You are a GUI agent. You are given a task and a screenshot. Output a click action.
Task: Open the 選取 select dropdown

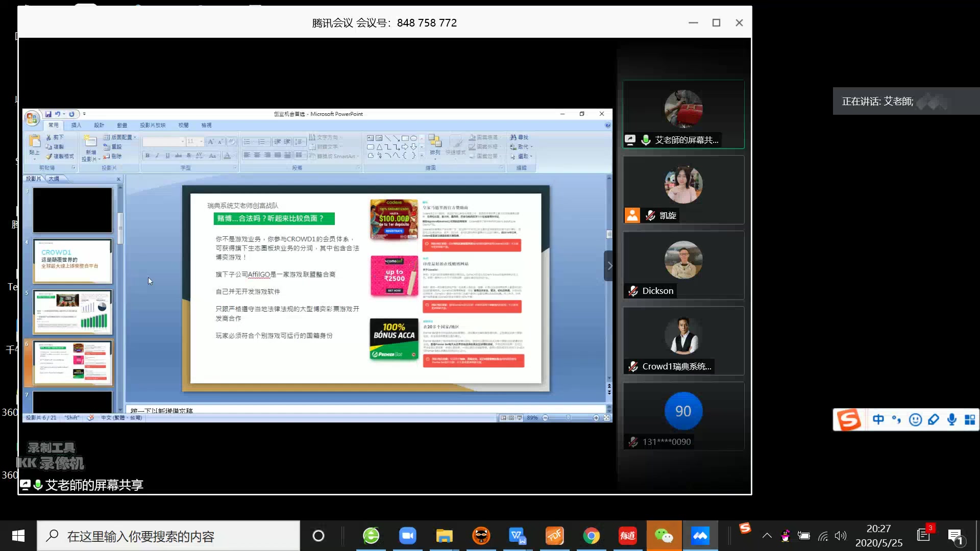point(521,156)
